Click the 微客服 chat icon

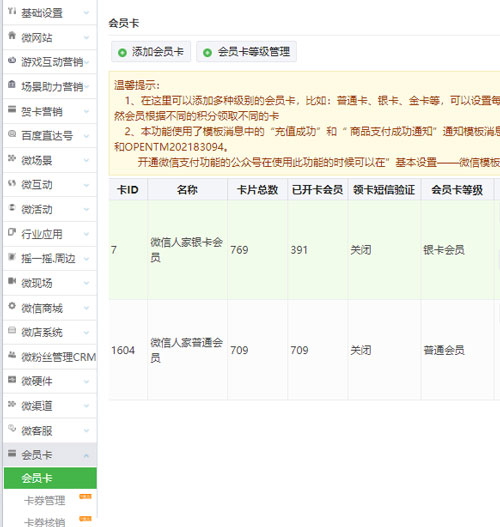12,428
